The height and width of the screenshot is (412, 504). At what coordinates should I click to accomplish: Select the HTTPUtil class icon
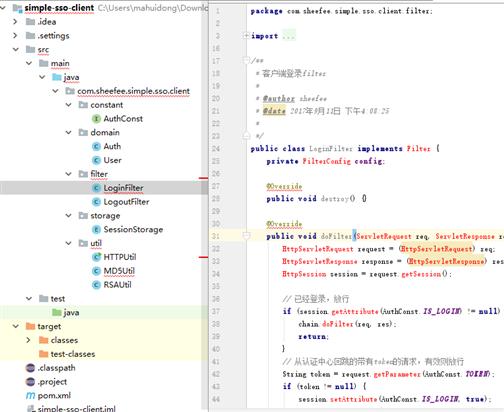[96, 257]
